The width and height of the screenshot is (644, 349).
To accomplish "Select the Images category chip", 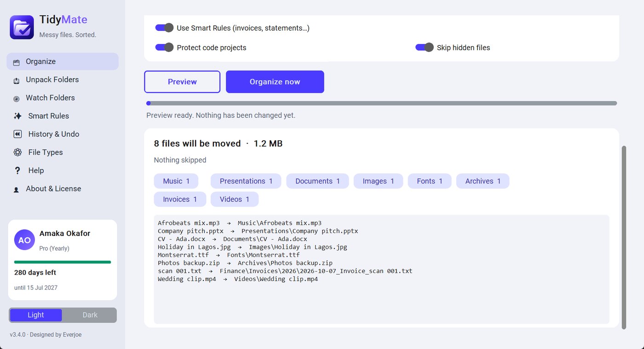I will 378,181.
